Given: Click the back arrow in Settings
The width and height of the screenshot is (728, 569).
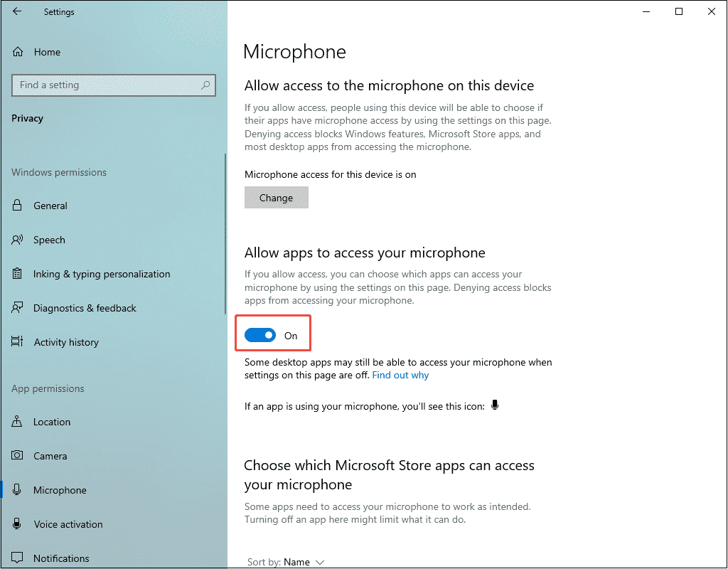Looking at the screenshot, I should (17, 11).
